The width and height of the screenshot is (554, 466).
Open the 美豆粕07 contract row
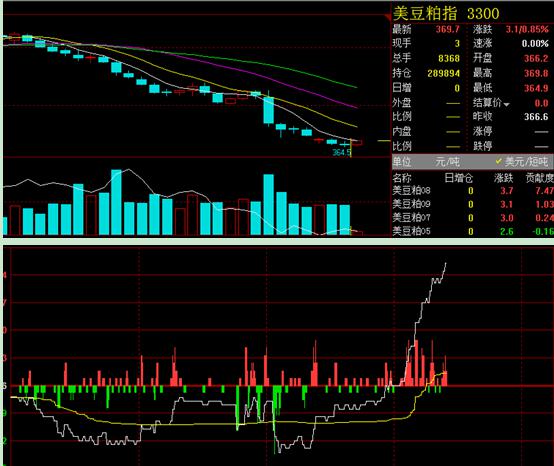tap(473, 218)
